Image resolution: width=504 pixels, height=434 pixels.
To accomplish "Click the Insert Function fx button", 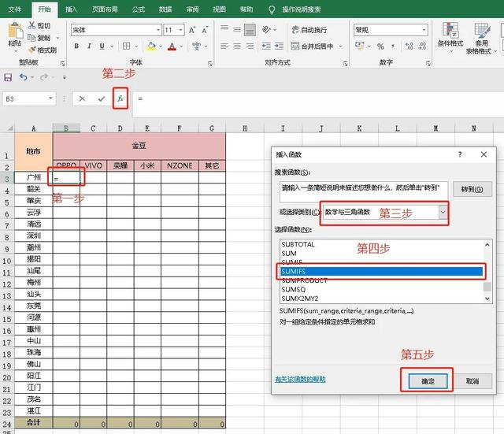I will (x=120, y=98).
